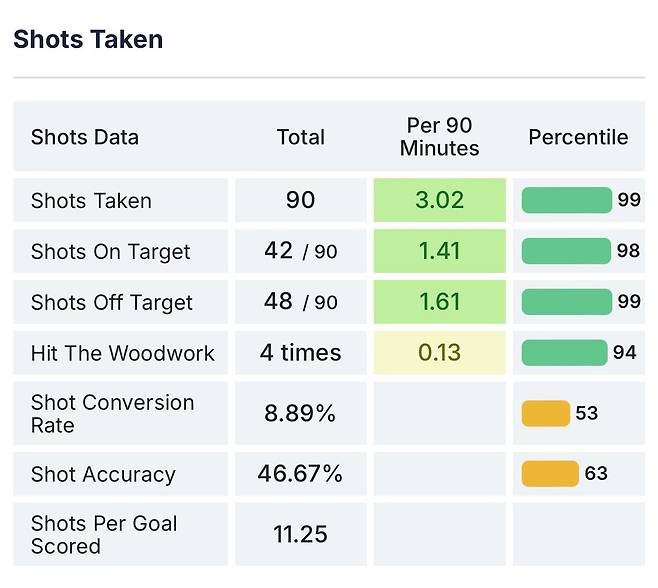The height and width of the screenshot is (588, 658).
Task: Select the Shots Data column header
Action: click(x=85, y=137)
